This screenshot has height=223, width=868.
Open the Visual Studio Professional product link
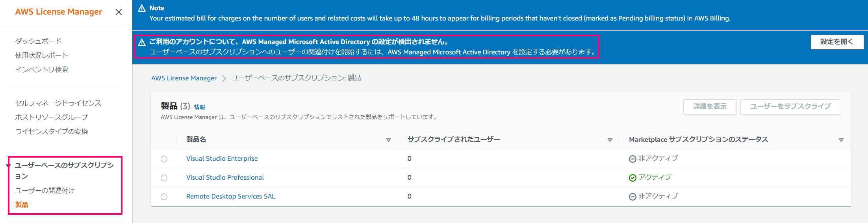pyautogui.click(x=225, y=177)
